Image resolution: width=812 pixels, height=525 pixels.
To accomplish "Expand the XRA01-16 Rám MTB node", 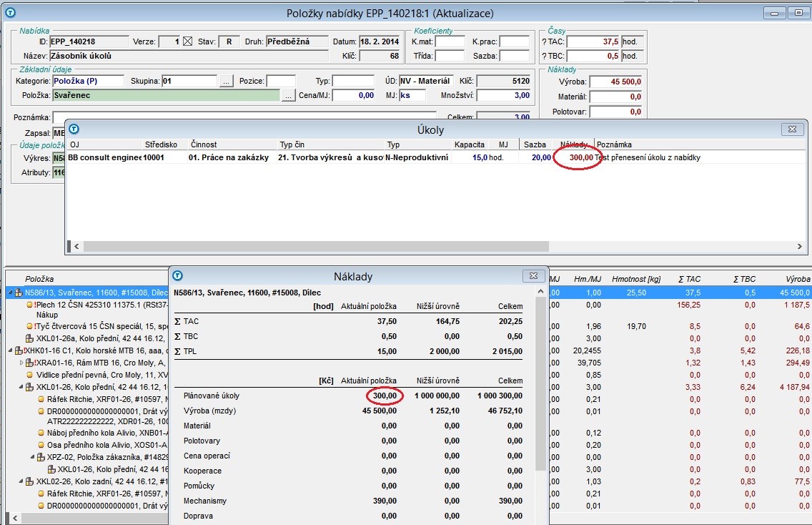I will click(21, 363).
